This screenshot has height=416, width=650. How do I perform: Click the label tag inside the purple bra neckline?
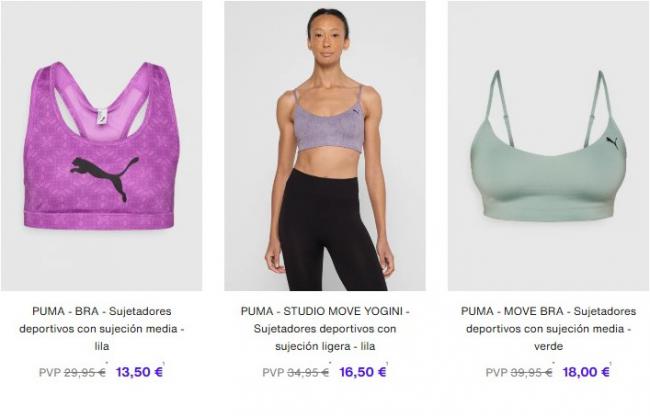tap(102, 116)
